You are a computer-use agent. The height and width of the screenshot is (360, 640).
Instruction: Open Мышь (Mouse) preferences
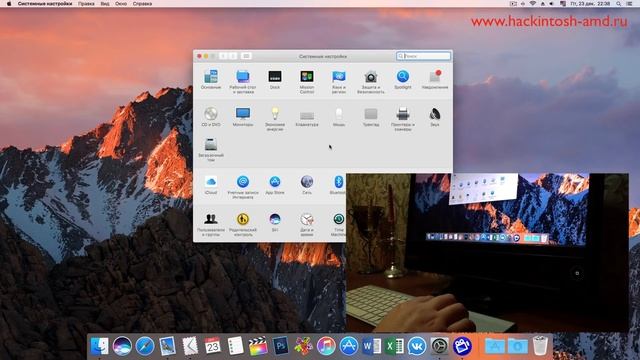tap(339, 116)
